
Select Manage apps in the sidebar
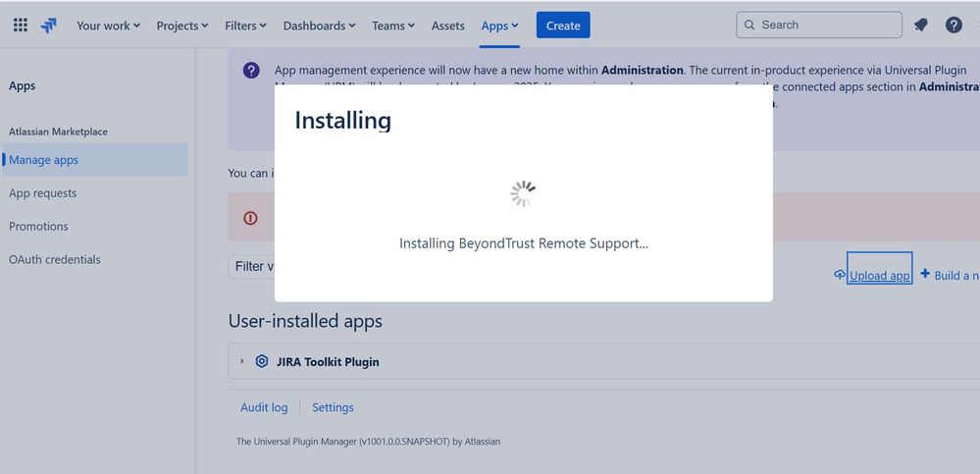coord(95,159)
